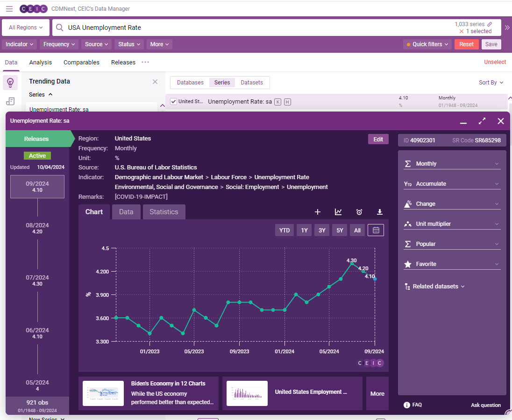This screenshot has width=512, height=420.
Task: Click the Related datasets tree icon
Action: tap(407, 287)
